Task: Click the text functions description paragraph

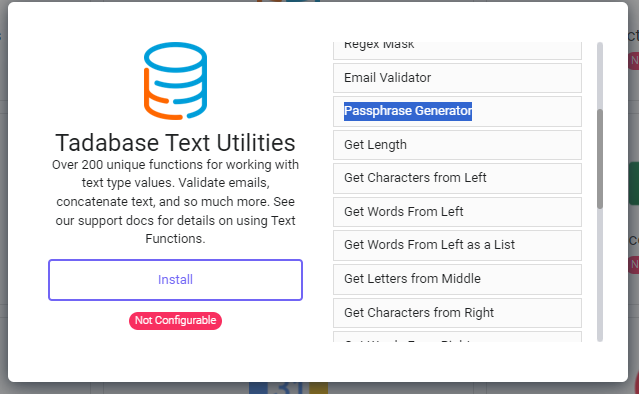Action: point(175,201)
